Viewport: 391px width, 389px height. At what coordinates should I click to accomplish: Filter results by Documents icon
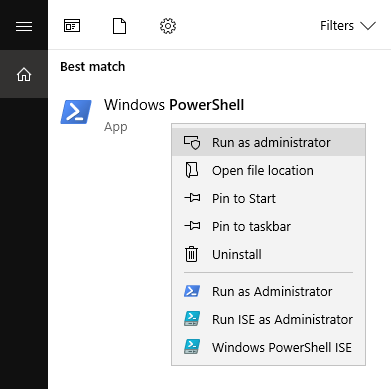tap(119, 26)
